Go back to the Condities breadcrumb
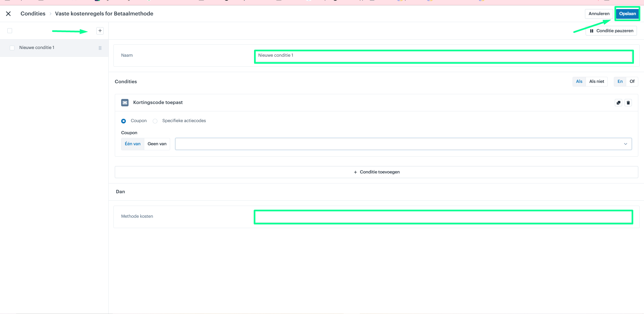This screenshot has width=644, height=314. click(33, 14)
